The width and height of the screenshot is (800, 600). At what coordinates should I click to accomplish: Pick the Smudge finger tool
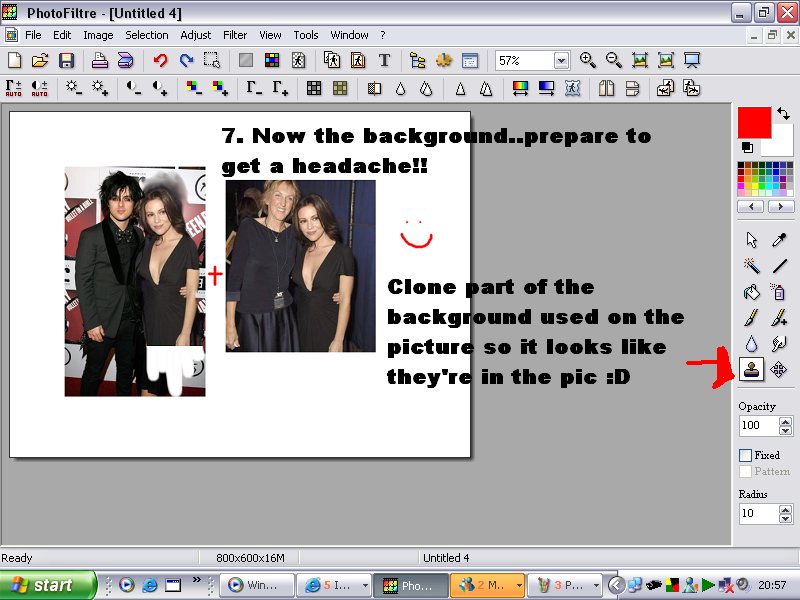point(779,343)
